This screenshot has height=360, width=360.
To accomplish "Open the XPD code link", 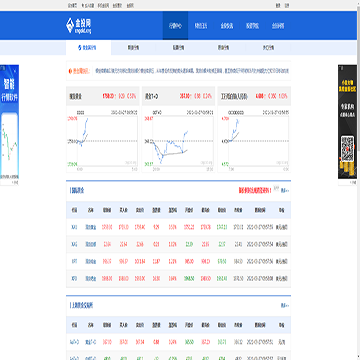I will [x=74, y=278].
